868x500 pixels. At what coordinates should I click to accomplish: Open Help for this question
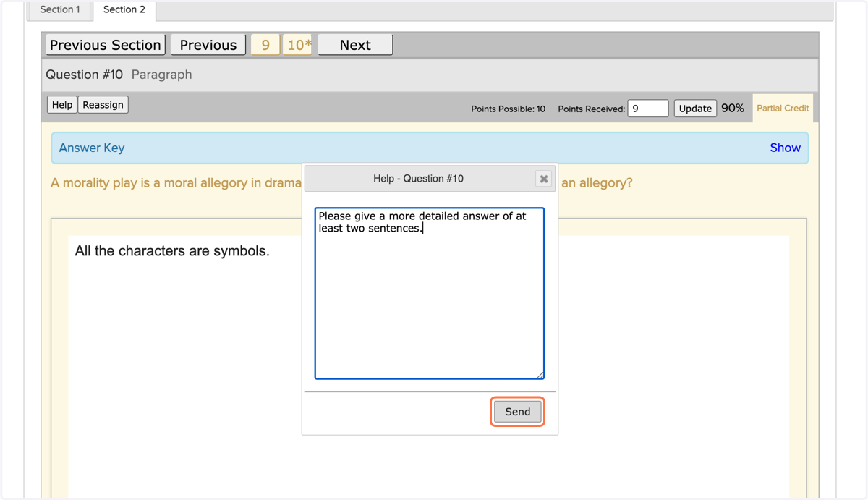[62, 105]
